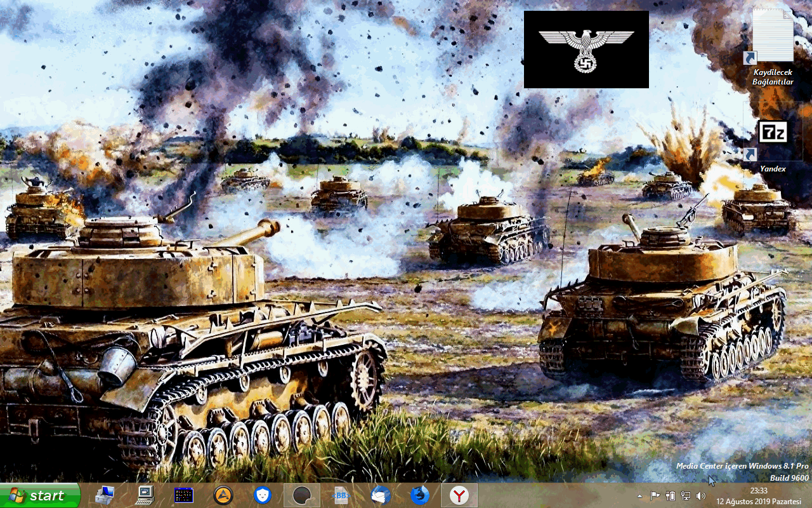Launch the blue Waterfox browser icon
812x508 pixels.
419,495
